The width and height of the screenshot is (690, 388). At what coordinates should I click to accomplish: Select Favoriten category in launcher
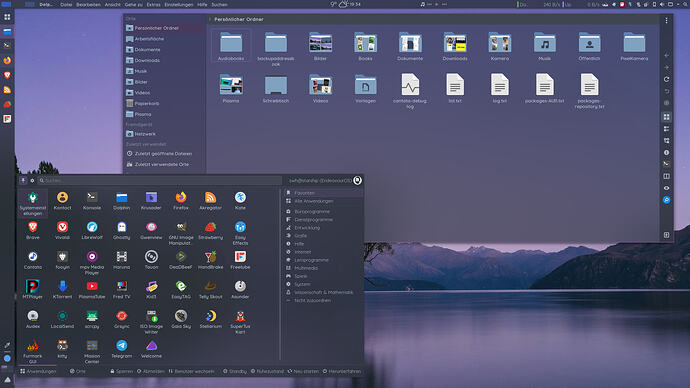pos(323,193)
